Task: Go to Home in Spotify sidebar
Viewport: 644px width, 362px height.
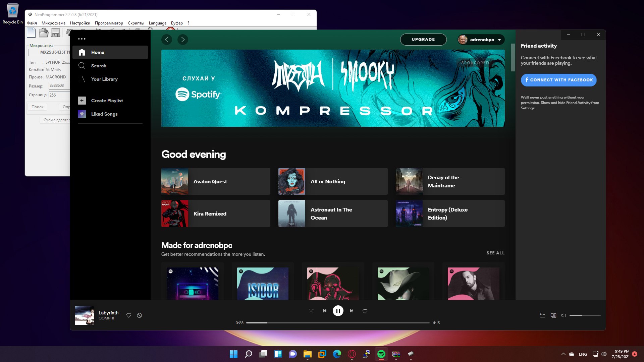Action: point(110,52)
